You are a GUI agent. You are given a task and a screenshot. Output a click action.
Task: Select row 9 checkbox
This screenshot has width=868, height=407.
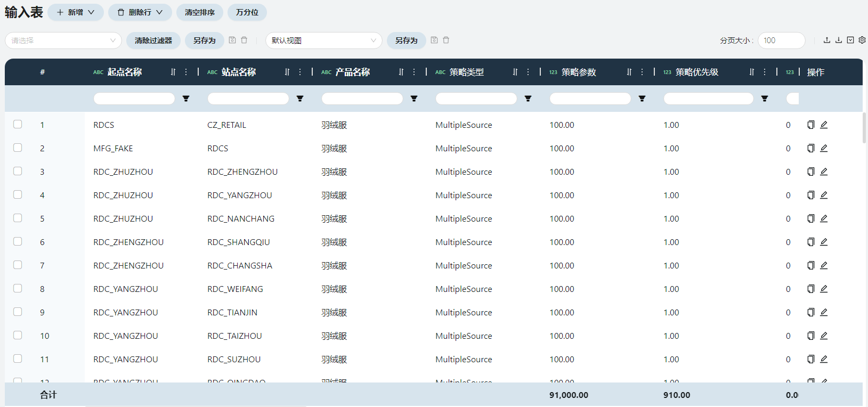tap(18, 312)
